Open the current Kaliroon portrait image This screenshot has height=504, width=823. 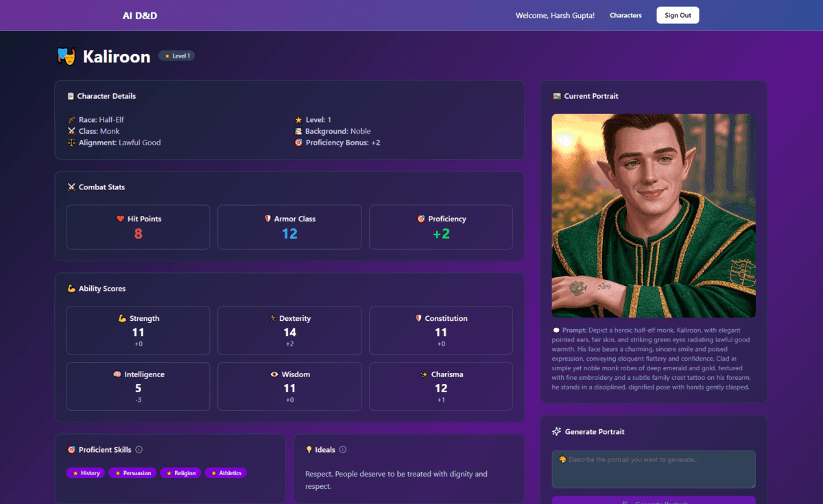653,215
